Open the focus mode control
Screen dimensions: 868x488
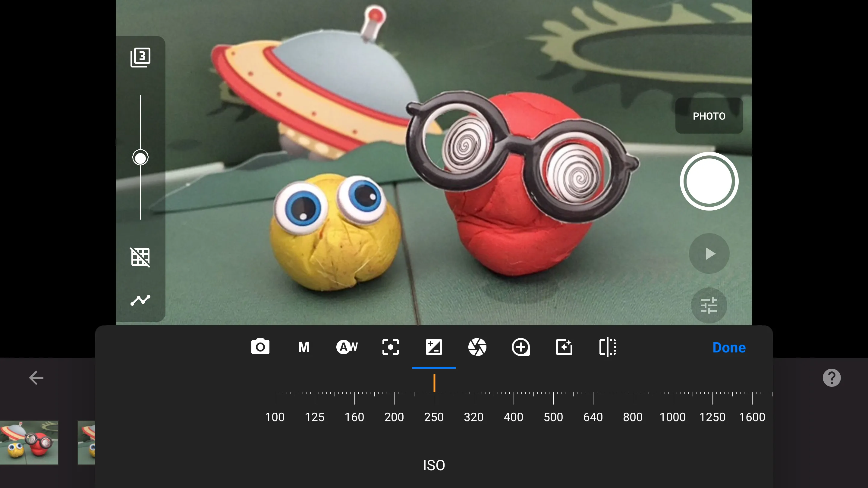(390, 347)
